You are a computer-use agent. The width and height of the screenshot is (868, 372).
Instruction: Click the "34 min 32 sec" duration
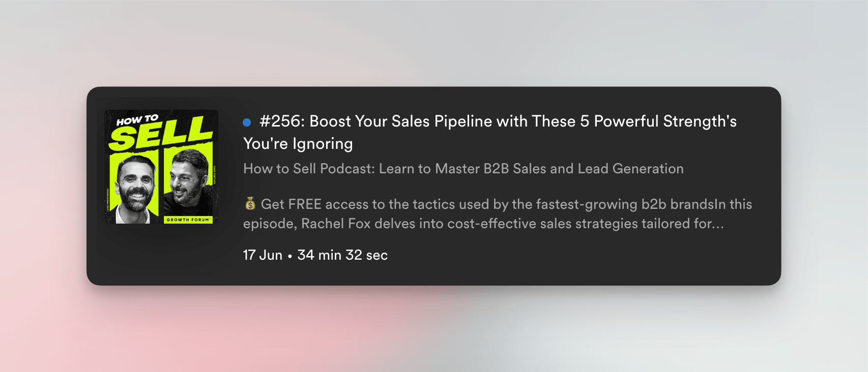(x=342, y=255)
